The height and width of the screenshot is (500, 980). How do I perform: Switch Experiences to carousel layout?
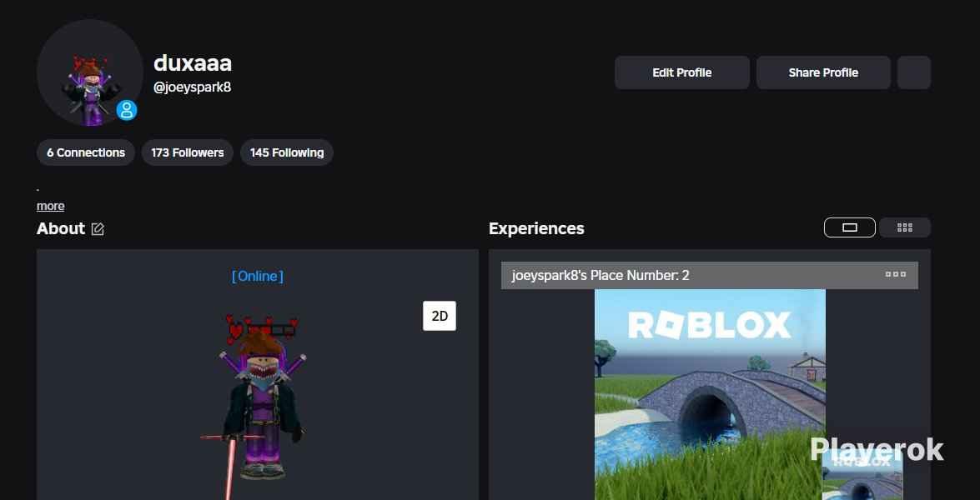[849, 227]
